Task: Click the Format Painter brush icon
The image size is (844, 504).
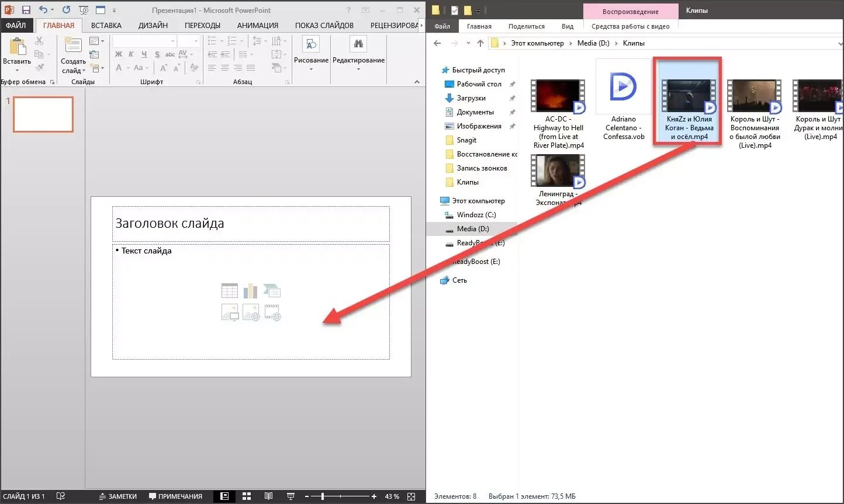Action: 39,68
